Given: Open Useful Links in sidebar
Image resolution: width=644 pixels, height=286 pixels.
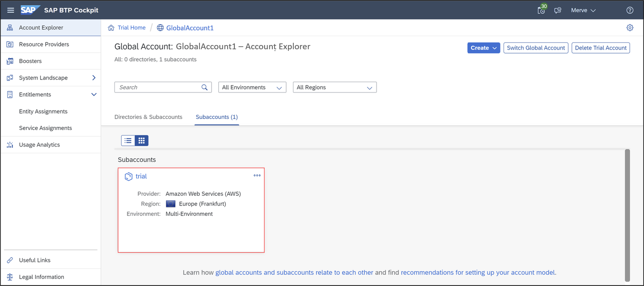Looking at the screenshot, I should [51, 260].
